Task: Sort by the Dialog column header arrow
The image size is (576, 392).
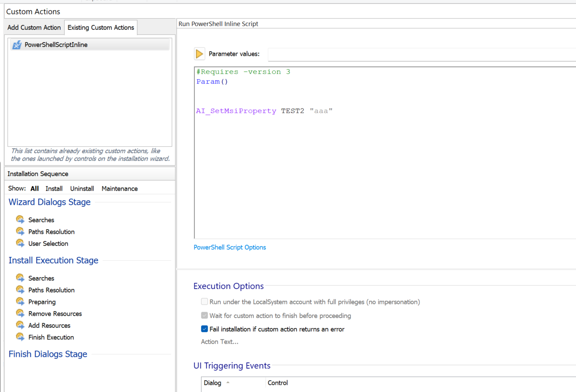Action: [228, 383]
